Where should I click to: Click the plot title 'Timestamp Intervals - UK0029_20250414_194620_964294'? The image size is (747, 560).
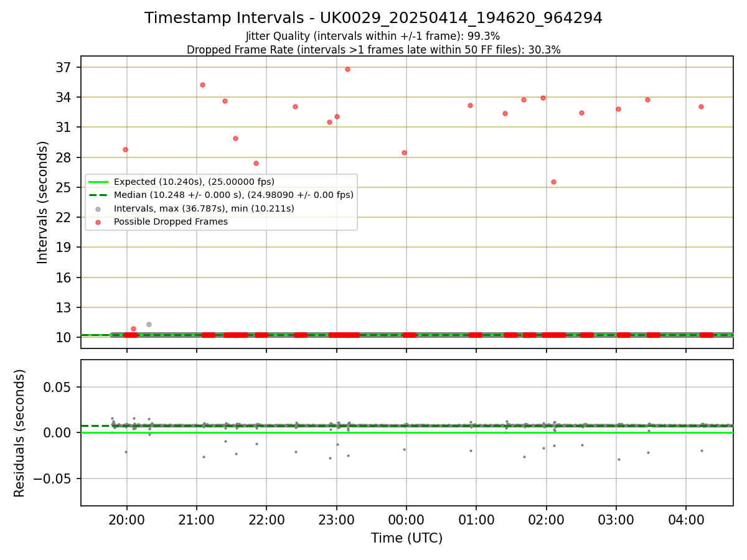[374, 18]
